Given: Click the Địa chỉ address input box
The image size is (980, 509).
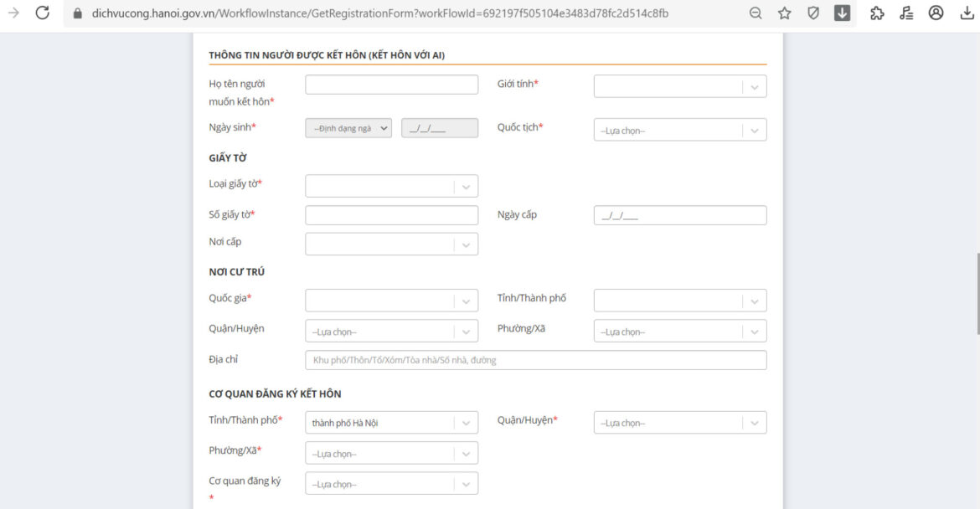Looking at the screenshot, I should pyautogui.click(x=535, y=359).
